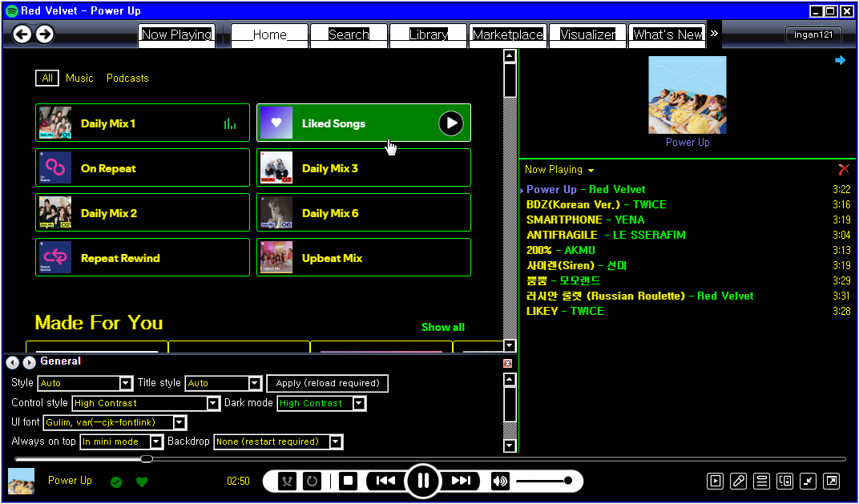The width and height of the screenshot is (859, 504).
Task: Switch to the Library tab
Action: pyautogui.click(x=429, y=35)
